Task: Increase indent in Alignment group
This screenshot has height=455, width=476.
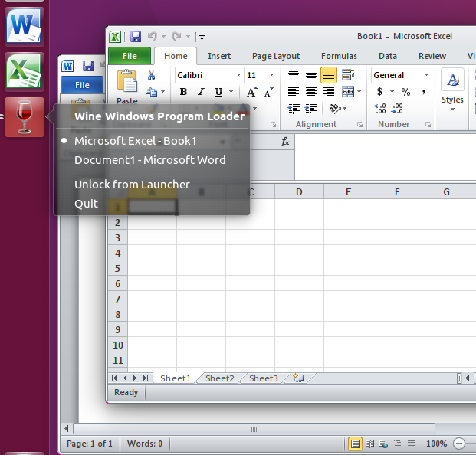Action: 310,108
